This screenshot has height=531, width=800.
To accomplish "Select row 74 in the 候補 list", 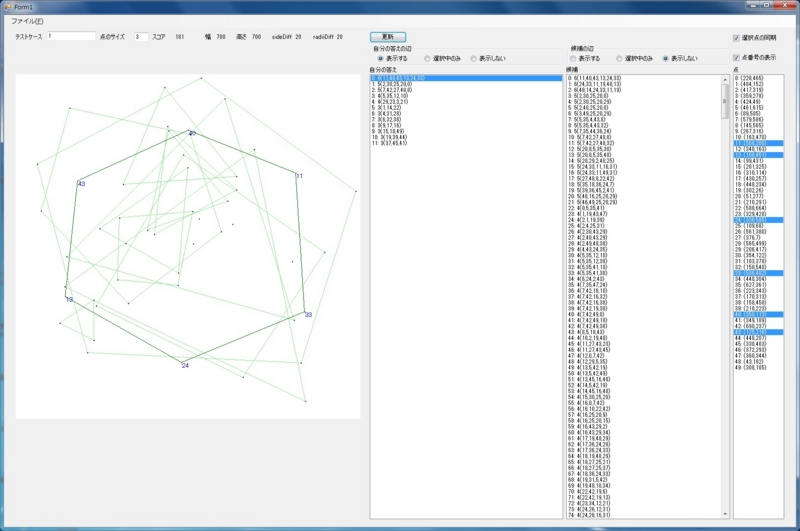I will click(644, 515).
